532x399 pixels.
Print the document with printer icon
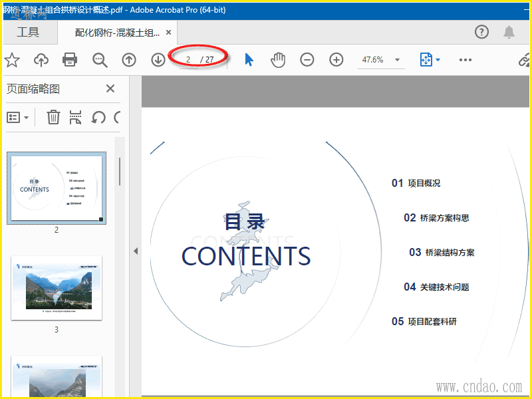coord(70,60)
